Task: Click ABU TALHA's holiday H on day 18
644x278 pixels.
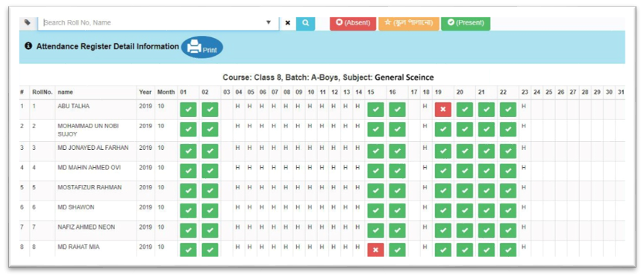Action: pyautogui.click(x=425, y=106)
